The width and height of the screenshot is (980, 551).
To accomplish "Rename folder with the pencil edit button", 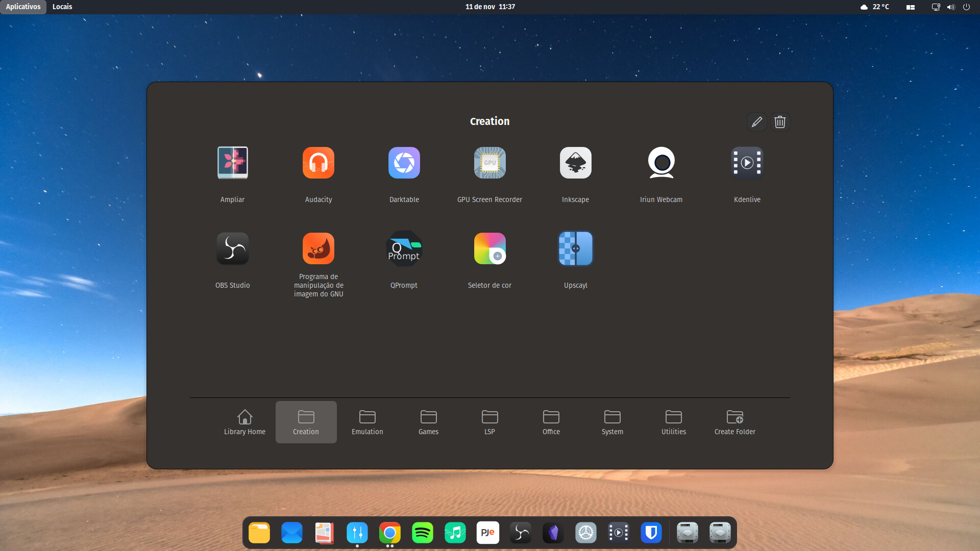I will tap(756, 122).
